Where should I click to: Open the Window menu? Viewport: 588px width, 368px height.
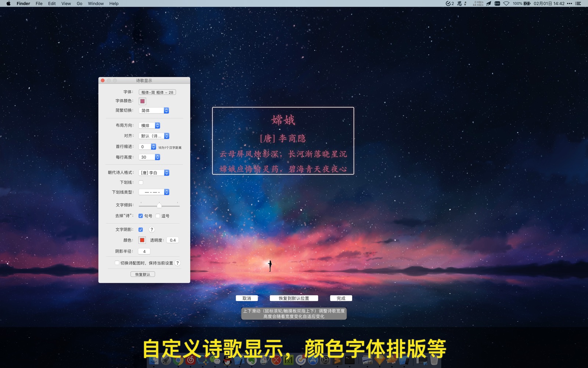tap(96, 4)
